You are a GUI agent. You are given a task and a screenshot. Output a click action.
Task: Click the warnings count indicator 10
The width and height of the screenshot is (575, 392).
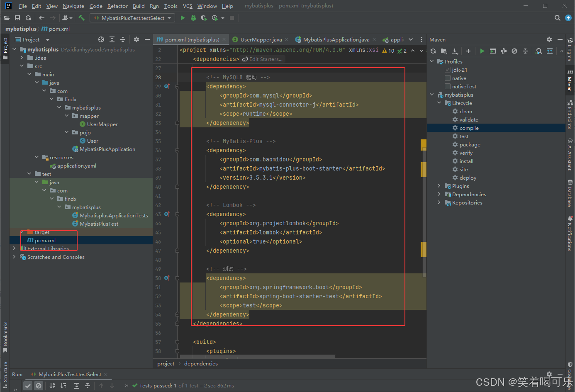click(388, 51)
